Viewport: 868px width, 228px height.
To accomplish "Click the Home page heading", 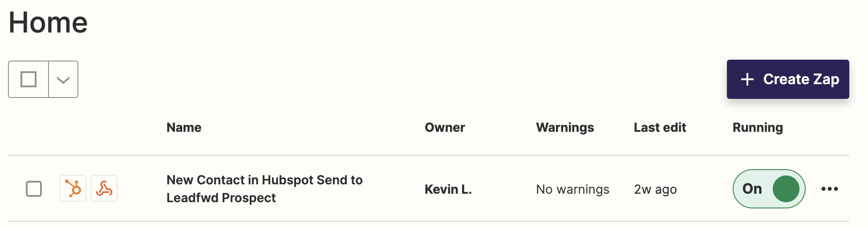I will [48, 22].
